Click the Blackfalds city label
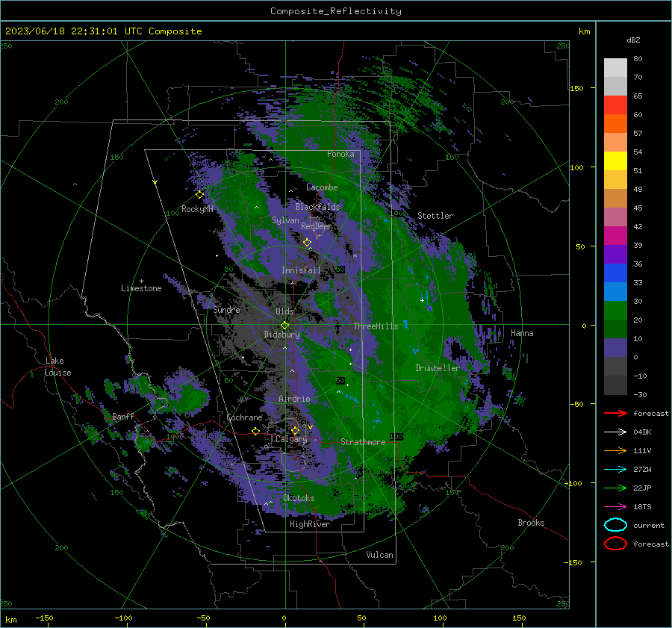Screen dimensions: 672x628 317,207
